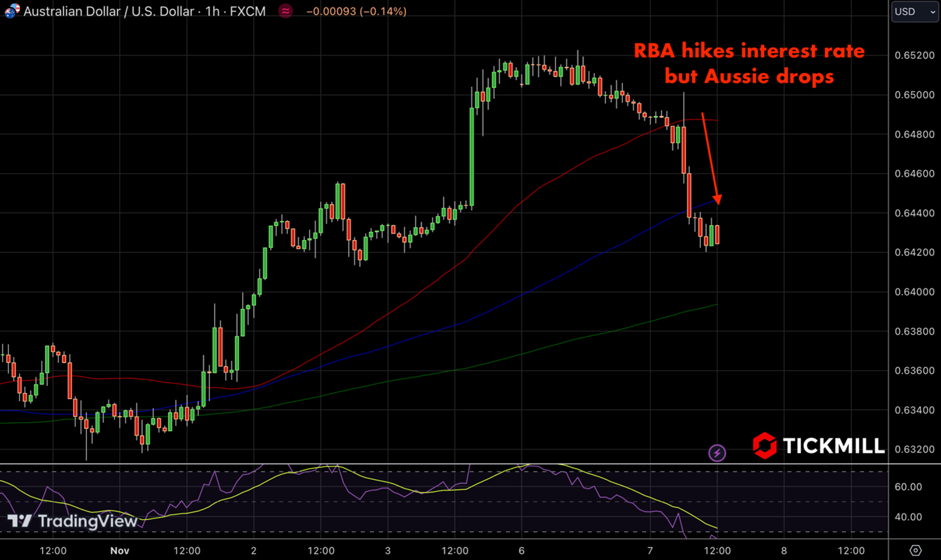Click the day 2 label on time axis
The height and width of the screenshot is (560, 941).
(x=254, y=550)
